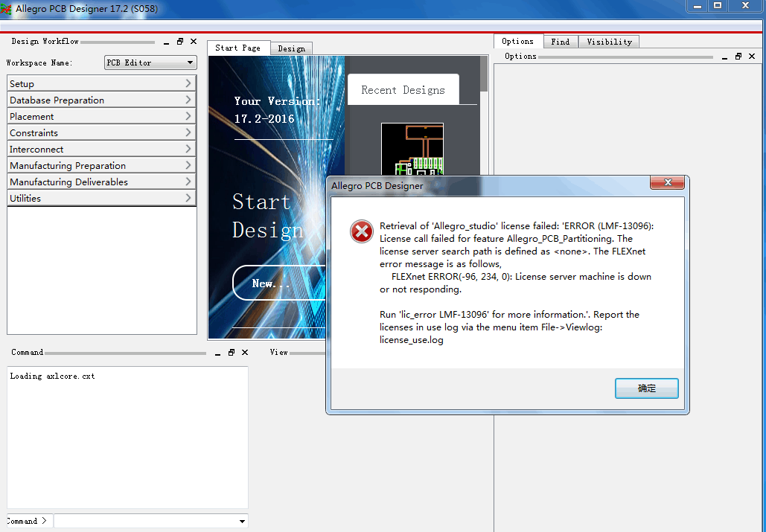Viewport: 766px width, 532px height.
Task: Click the 'Your Version: 17.2-2016' text
Action: [x=277, y=110]
